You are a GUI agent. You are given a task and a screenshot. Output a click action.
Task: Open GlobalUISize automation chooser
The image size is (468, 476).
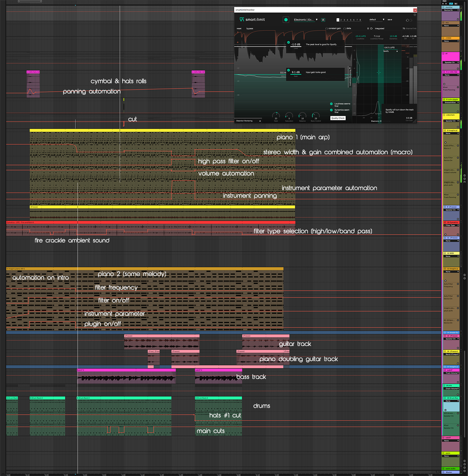(451, 103)
